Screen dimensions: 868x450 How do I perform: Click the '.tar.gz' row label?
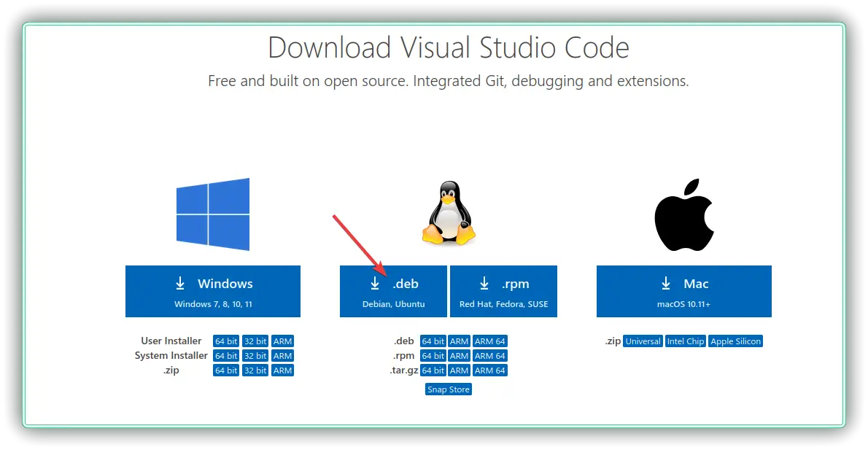pos(403,371)
